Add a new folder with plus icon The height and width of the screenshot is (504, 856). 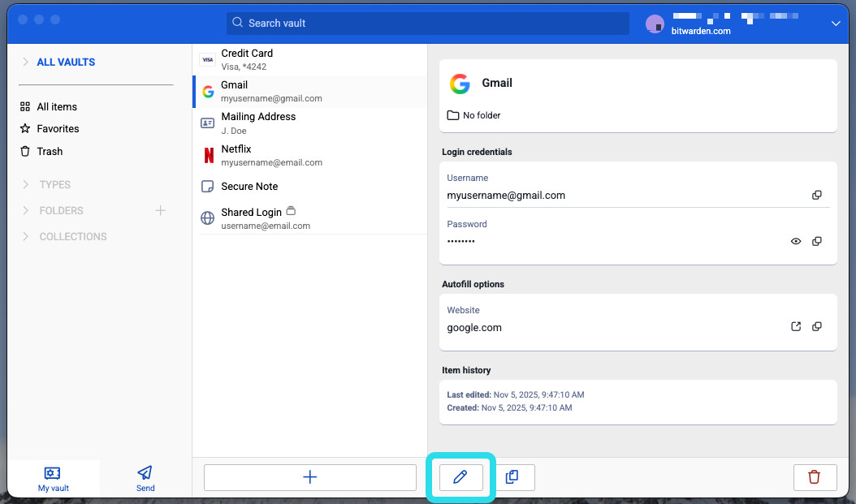click(x=160, y=211)
